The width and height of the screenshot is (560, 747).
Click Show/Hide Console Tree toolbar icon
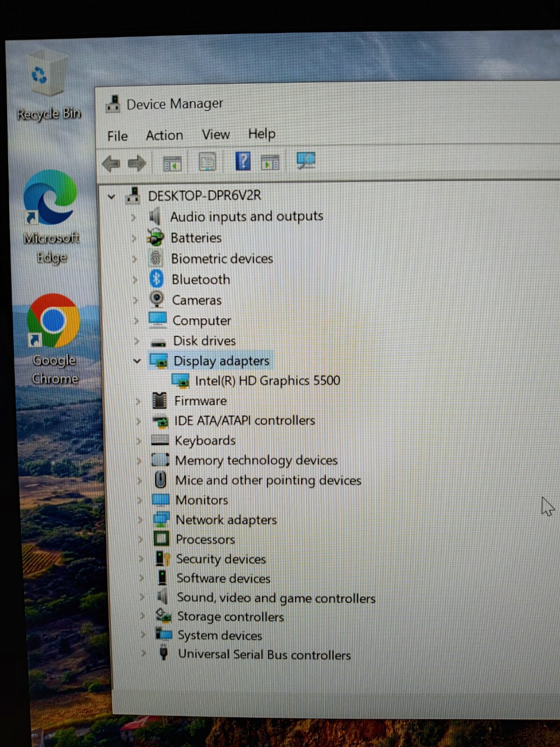[x=172, y=163]
